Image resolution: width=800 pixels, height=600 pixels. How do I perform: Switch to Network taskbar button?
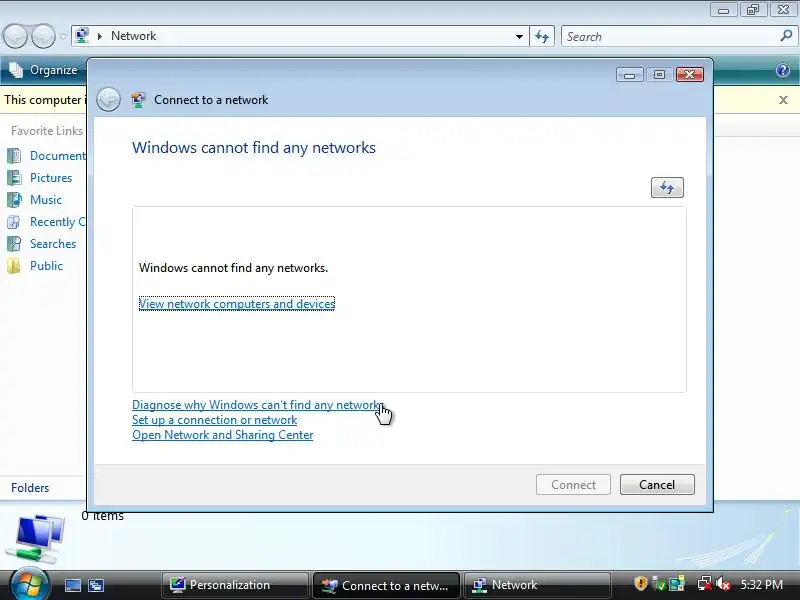tap(537, 585)
